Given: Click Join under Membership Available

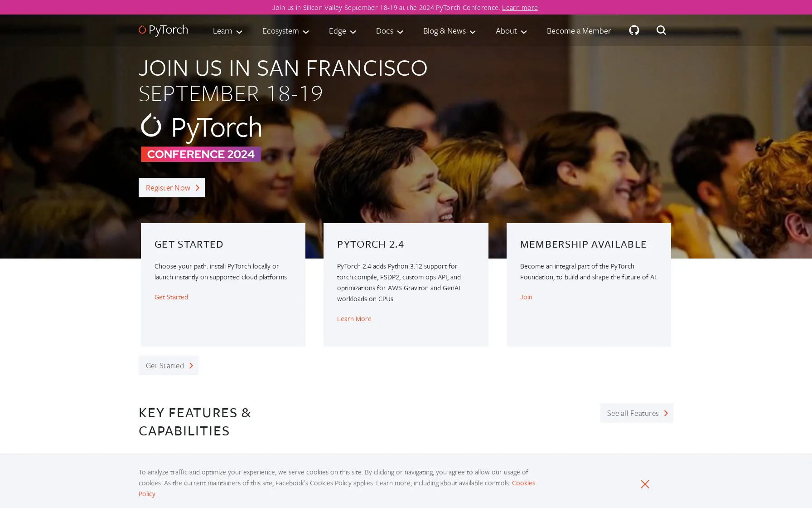Looking at the screenshot, I should click(526, 297).
